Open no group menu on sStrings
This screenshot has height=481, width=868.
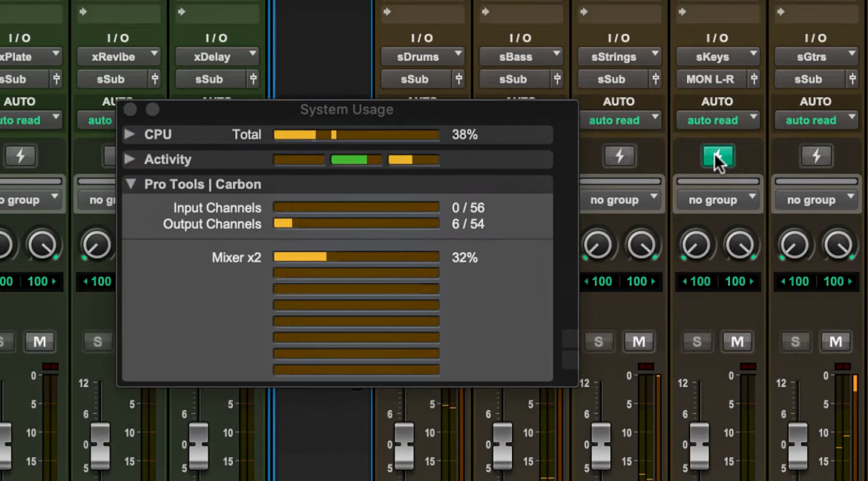coord(619,199)
